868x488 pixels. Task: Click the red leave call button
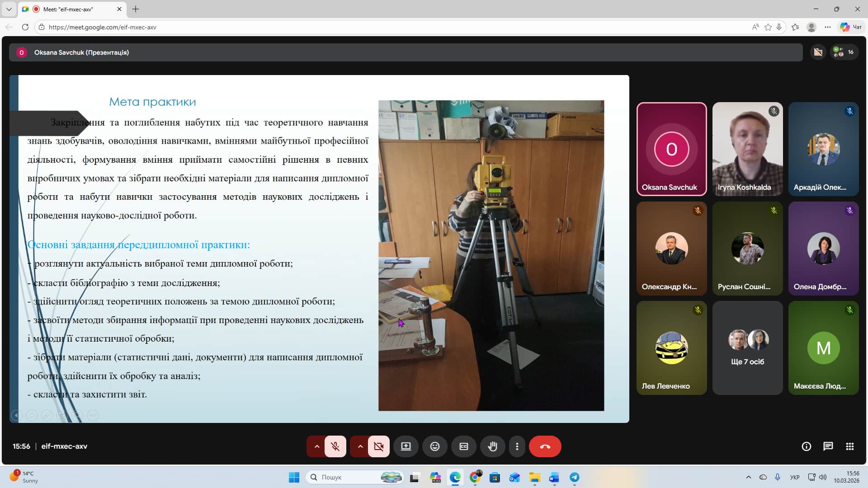point(545,446)
